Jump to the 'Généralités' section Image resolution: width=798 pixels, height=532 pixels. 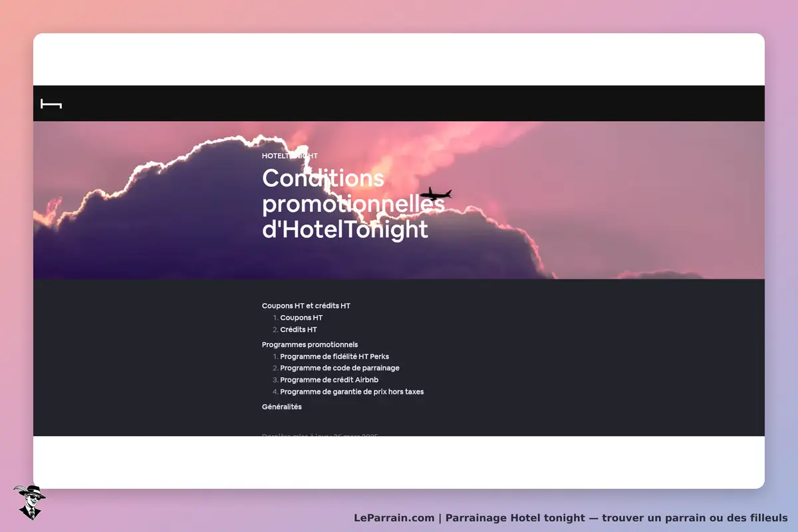click(282, 407)
